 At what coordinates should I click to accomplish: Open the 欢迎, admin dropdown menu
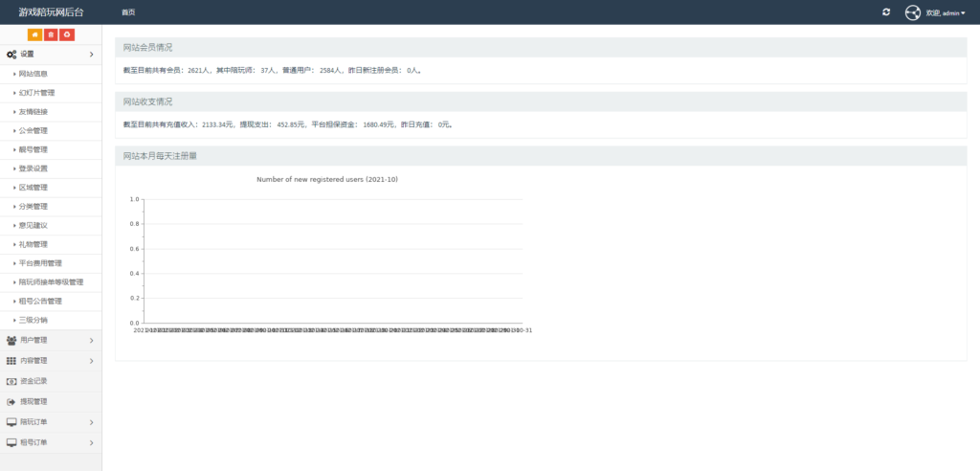(x=946, y=12)
